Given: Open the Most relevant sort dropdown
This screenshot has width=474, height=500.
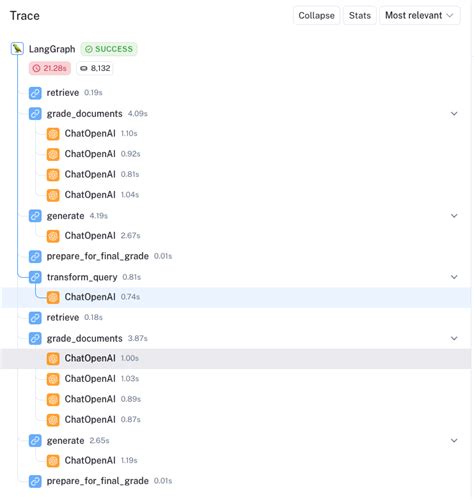Looking at the screenshot, I should click(420, 15).
